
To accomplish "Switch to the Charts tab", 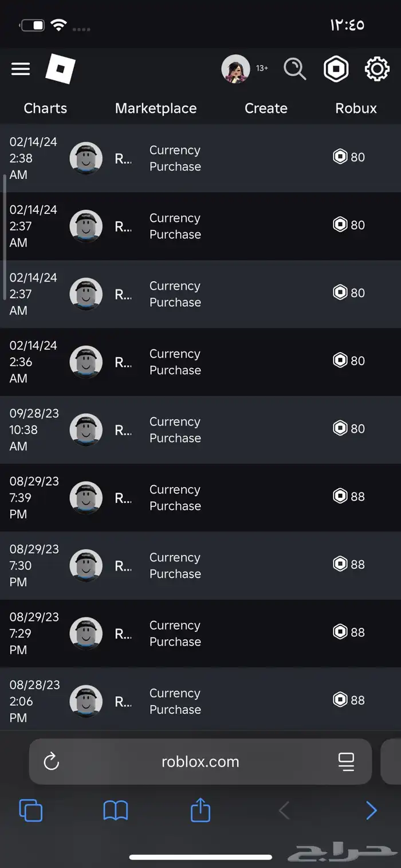I will pyautogui.click(x=45, y=108).
